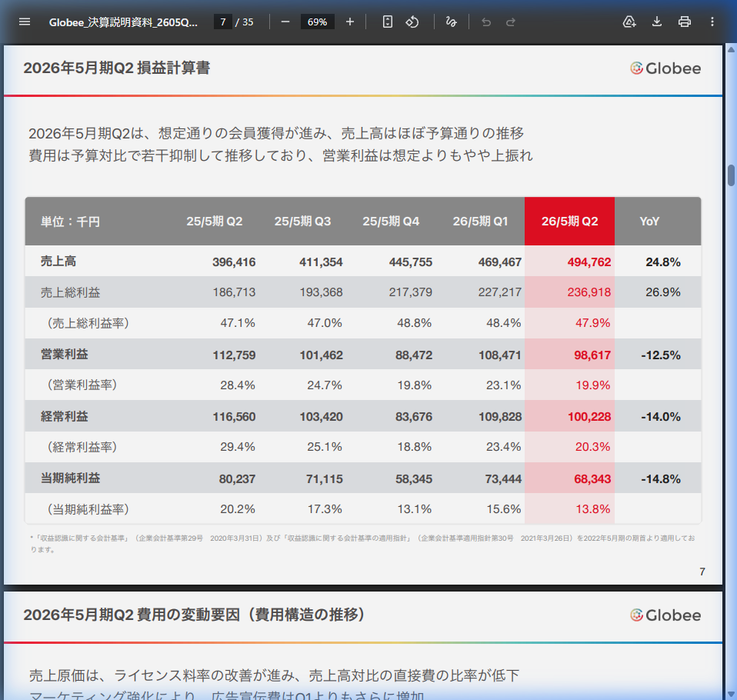The image size is (737, 700).
Task: Toggle the fit to page button
Action: pyautogui.click(x=388, y=22)
